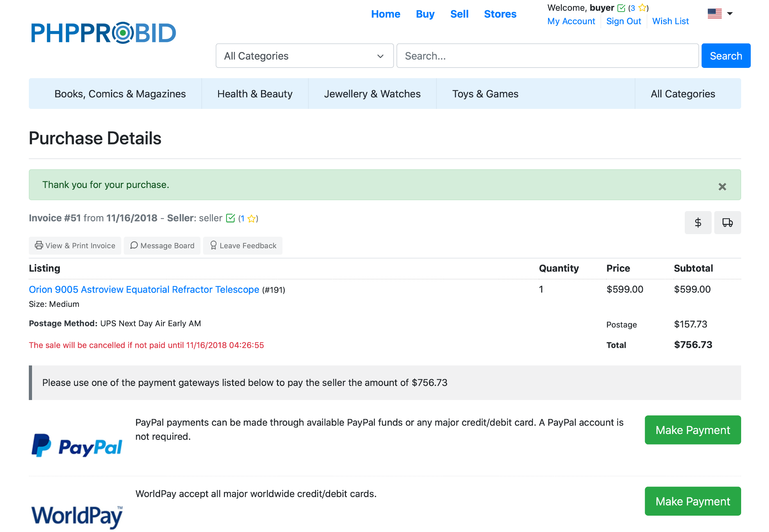Click the US flag language icon
This screenshot has height=532, width=769.
coord(714,14)
